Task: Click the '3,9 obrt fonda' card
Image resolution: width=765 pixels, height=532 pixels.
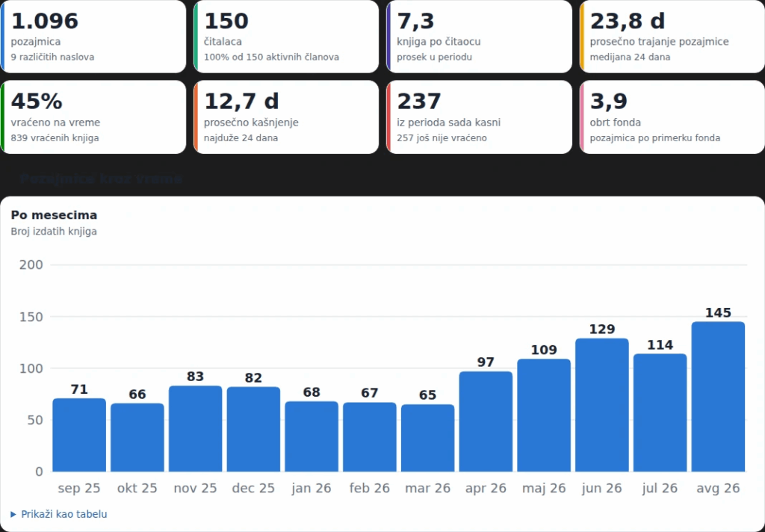Action: (672, 117)
